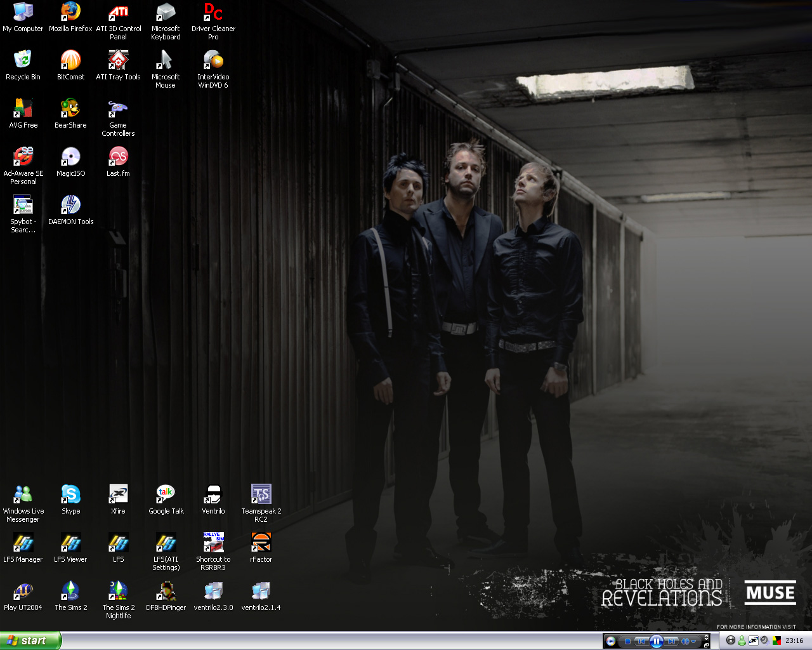
Task: Select Spybot Search icon on desktop
Action: pyautogui.click(x=23, y=214)
